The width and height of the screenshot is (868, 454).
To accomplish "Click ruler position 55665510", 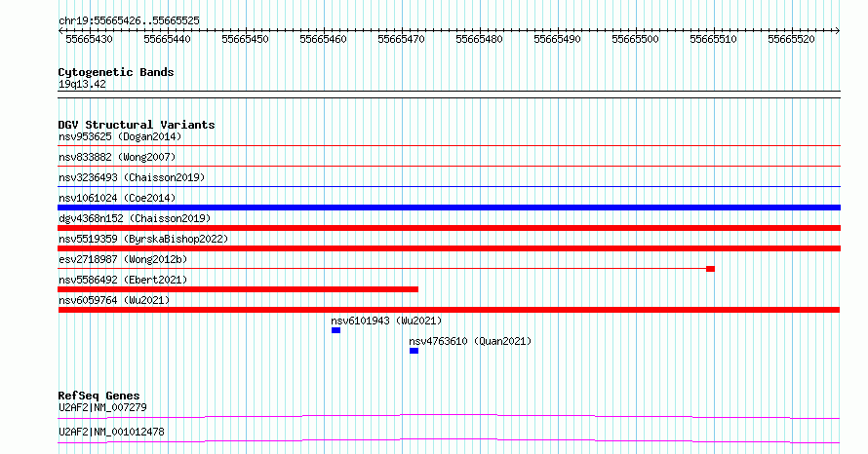I will (x=714, y=39).
